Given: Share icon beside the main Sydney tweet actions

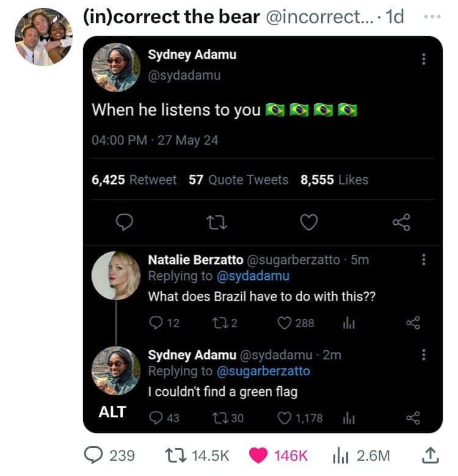Looking at the screenshot, I should 401,223.
